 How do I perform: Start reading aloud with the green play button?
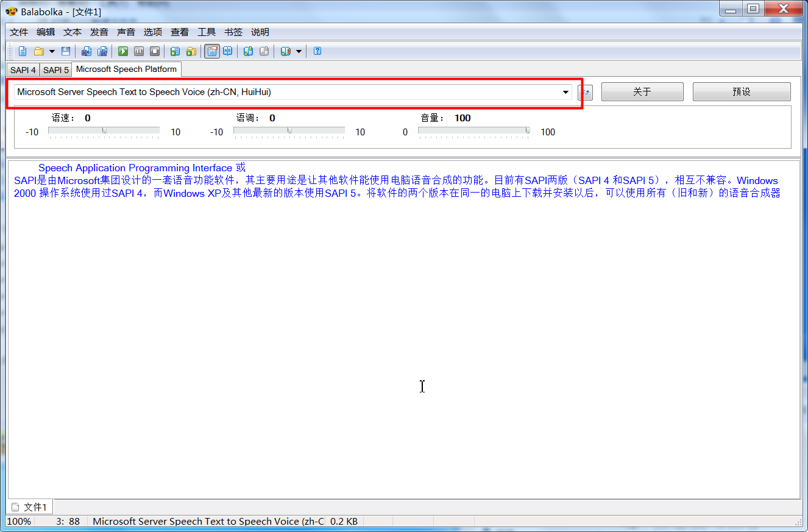123,51
